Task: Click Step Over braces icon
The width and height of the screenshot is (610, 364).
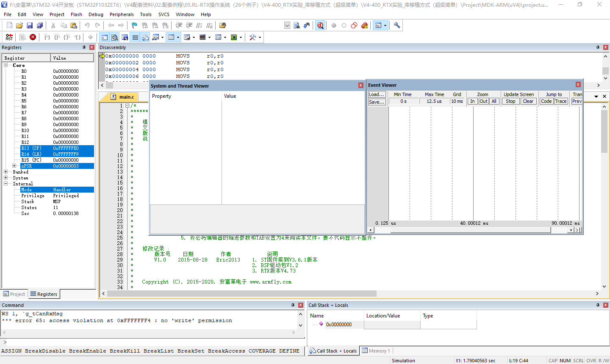Action: [57, 37]
